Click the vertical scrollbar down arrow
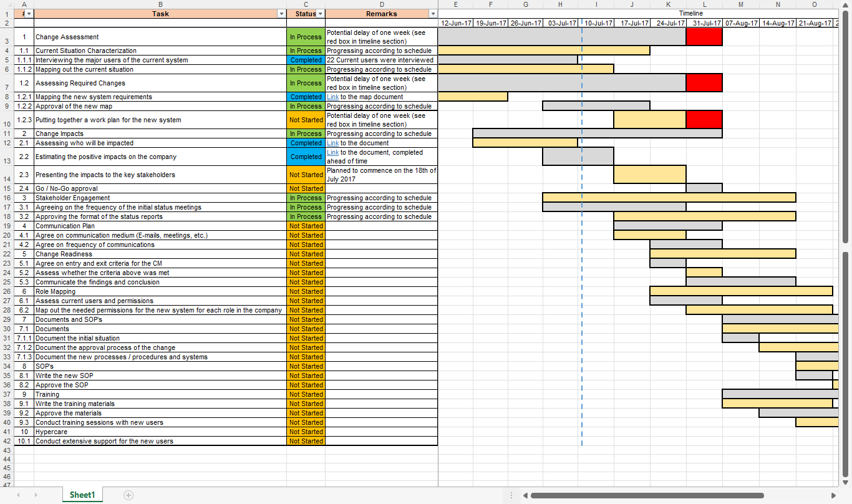The width and height of the screenshot is (852, 504). (x=846, y=482)
